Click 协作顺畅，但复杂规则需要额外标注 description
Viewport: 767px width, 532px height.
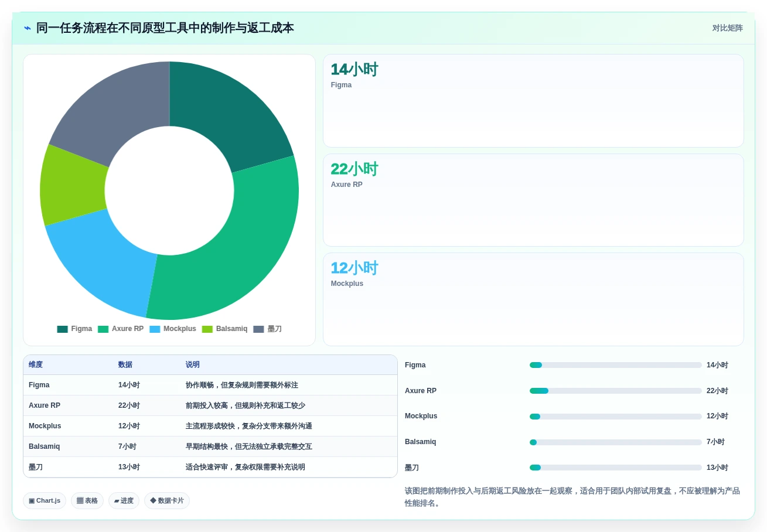tap(242, 385)
